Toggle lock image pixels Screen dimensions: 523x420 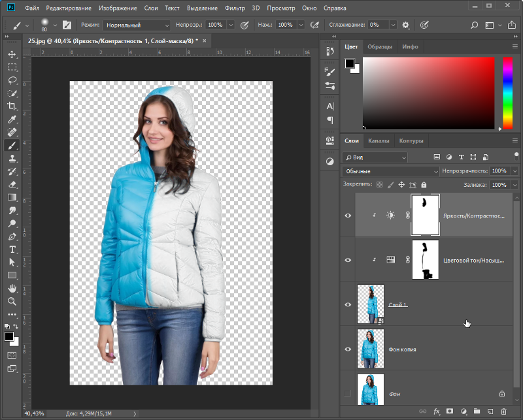(390, 185)
